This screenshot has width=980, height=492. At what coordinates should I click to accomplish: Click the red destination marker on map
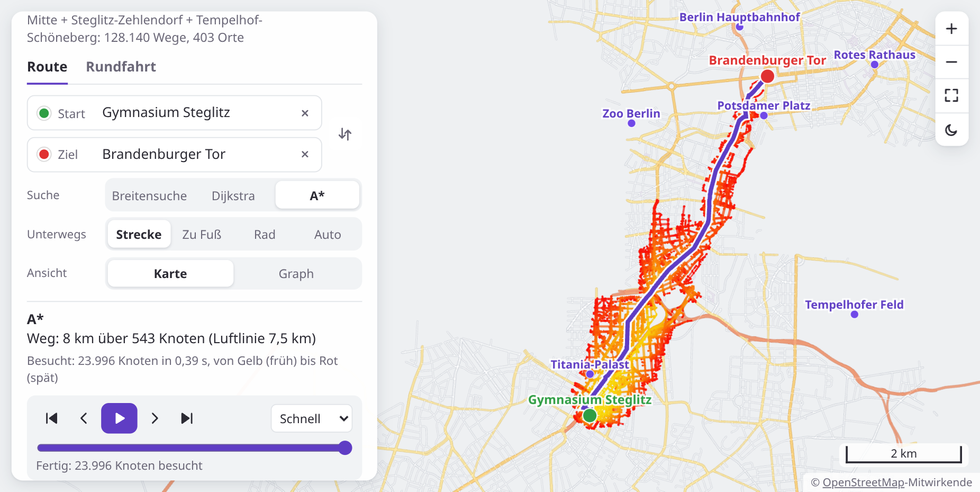[767, 76]
